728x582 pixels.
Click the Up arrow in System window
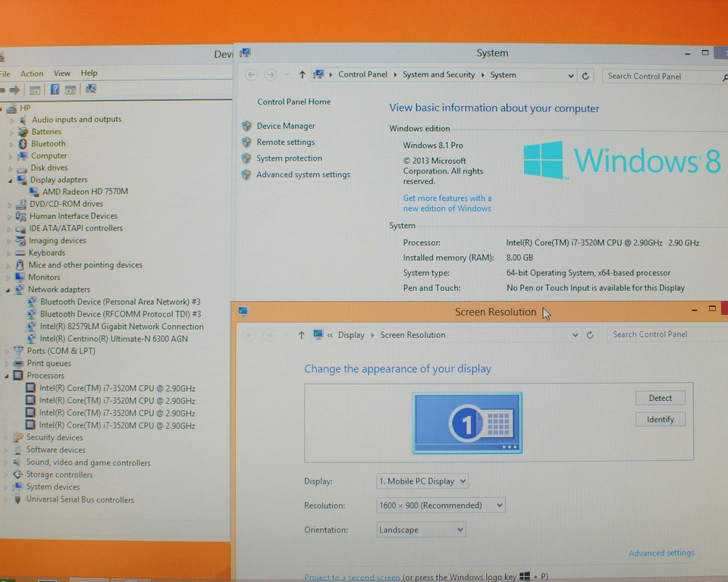click(303, 75)
